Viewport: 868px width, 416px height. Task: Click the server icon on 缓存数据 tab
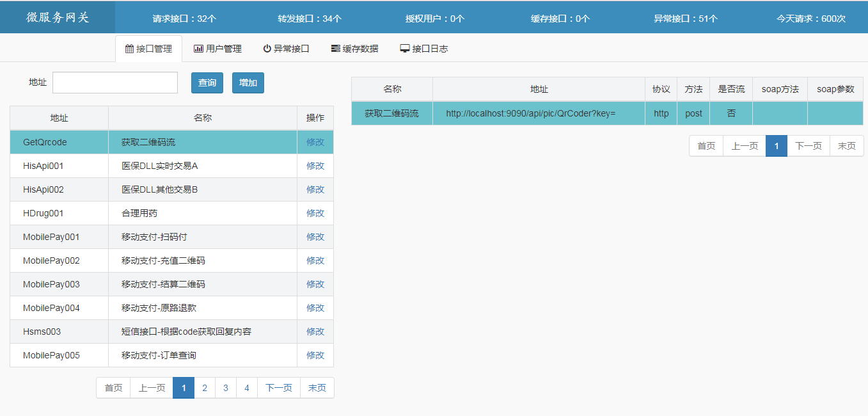click(x=335, y=49)
